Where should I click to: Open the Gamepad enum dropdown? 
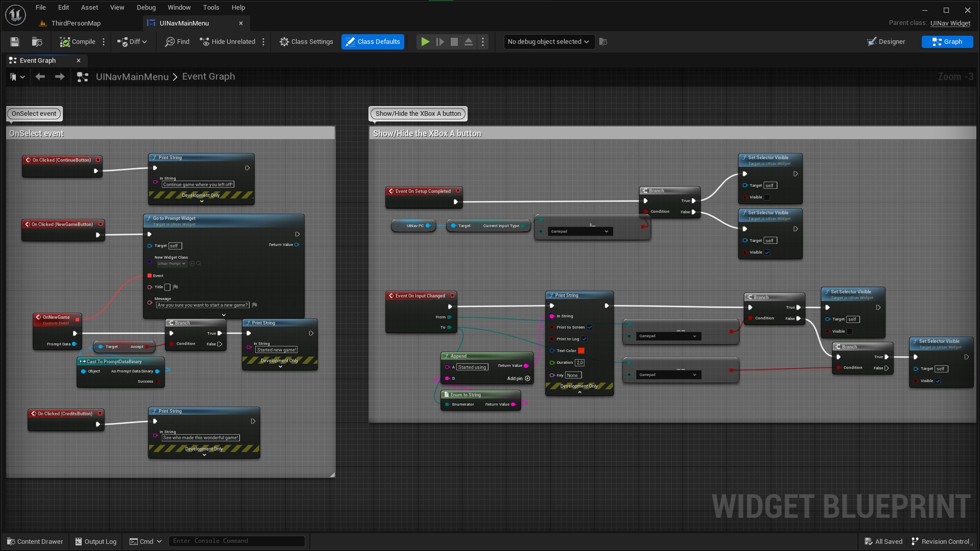(579, 231)
